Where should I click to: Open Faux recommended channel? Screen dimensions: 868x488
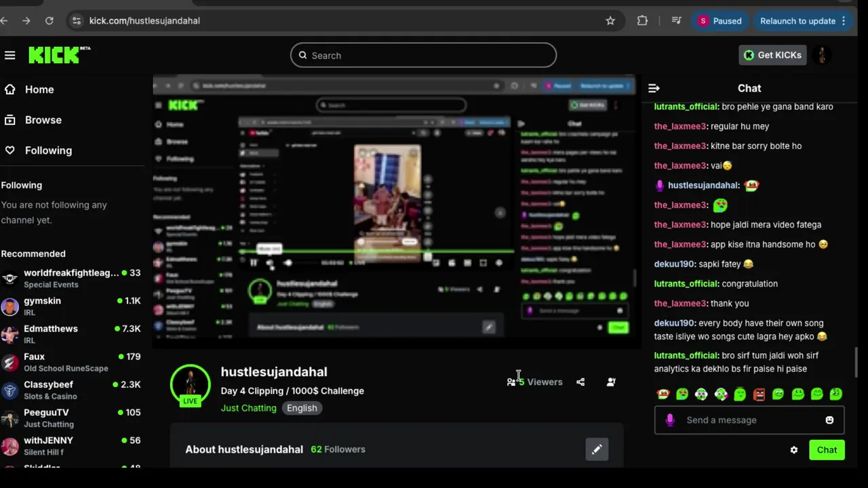(x=71, y=362)
